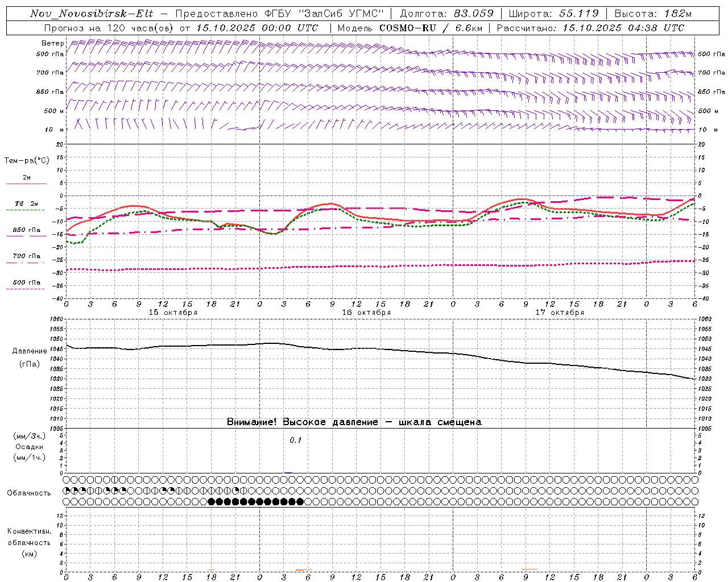This screenshot has height=582, width=728.
Task: Click the (гПа) unit label under Давление
Action: coord(30,364)
